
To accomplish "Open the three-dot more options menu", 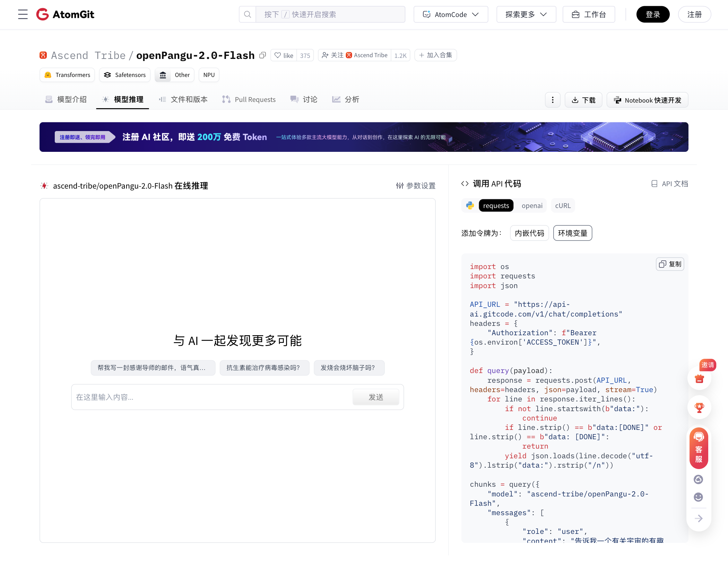I will coord(553,100).
